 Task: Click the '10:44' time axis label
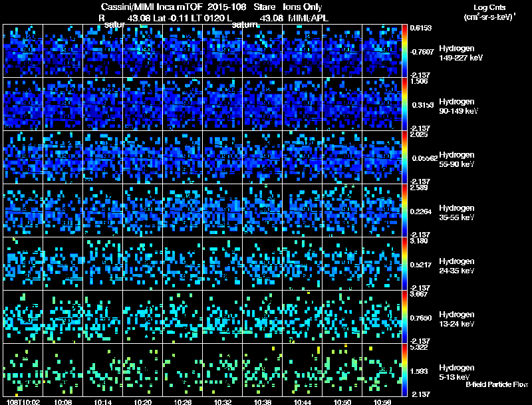303,402
